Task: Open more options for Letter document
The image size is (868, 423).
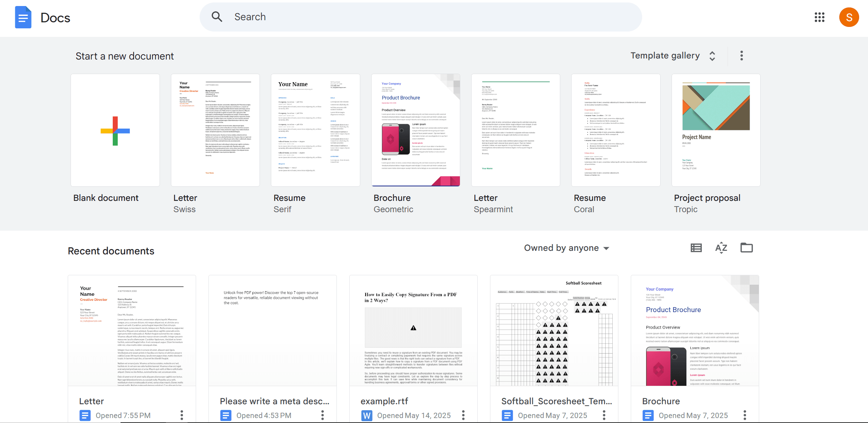Action: [x=182, y=415]
